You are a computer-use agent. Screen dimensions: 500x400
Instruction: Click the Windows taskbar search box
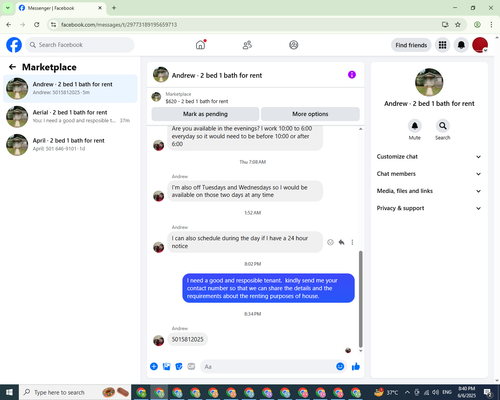coord(75,392)
